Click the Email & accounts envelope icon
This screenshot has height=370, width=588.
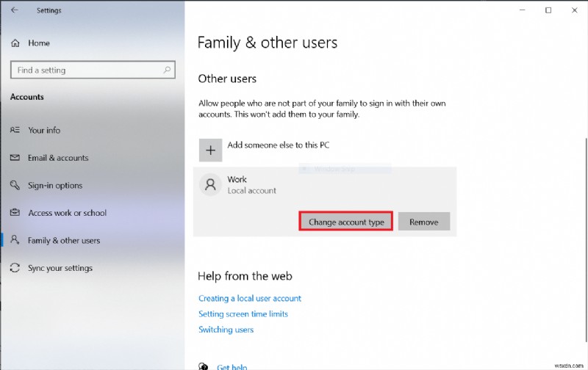click(x=15, y=158)
